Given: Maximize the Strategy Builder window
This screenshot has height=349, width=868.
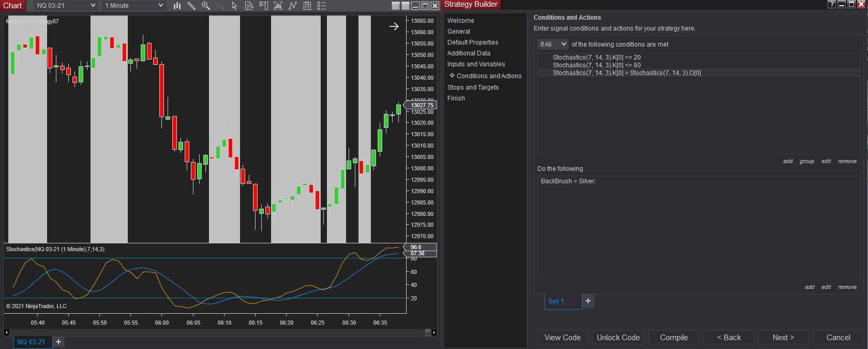Looking at the screenshot, I should pyautogui.click(x=851, y=4).
